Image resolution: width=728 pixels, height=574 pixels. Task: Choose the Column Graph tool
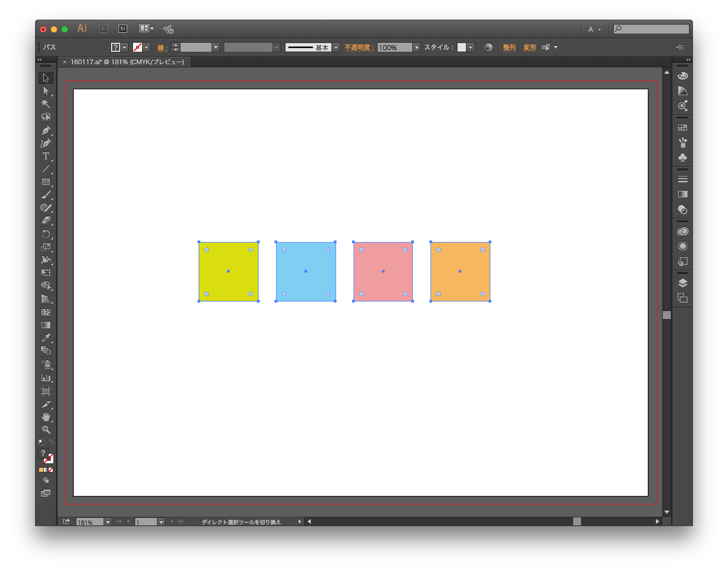point(46,378)
